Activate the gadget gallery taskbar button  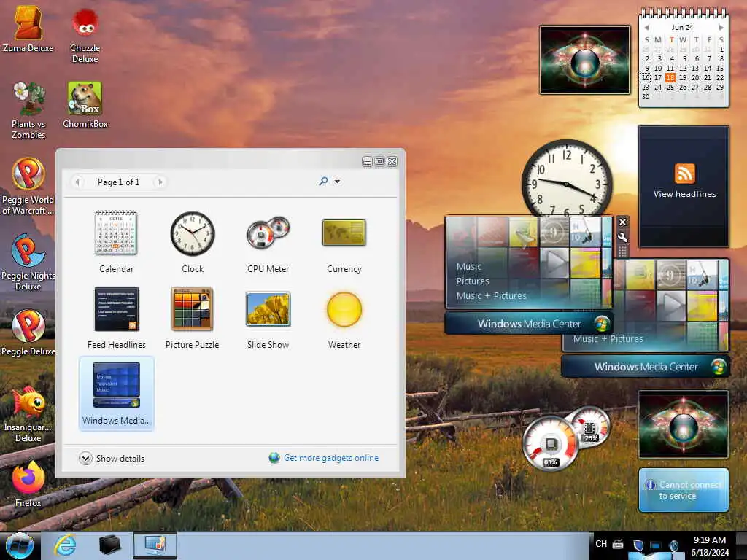(x=155, y=545)
